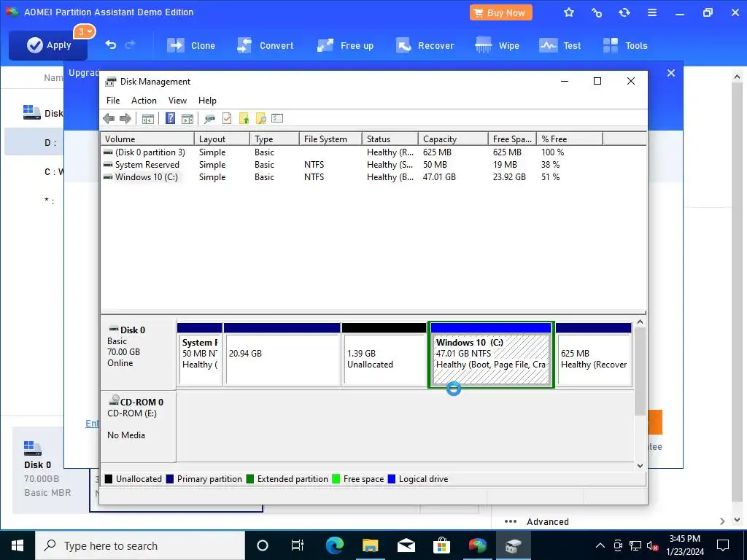Click the yellow folder with magnifier icon
The width and height of the screenshot is (747, 560).
tap(260, 119)
